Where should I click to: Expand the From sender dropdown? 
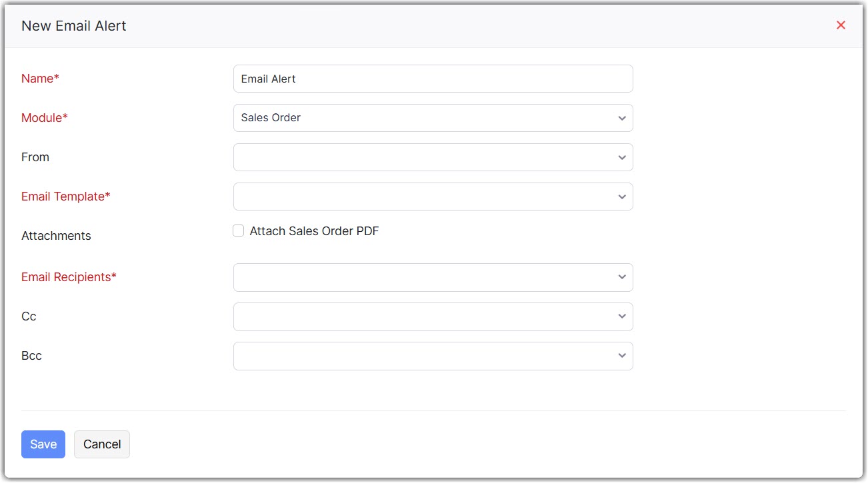[x=433, y=157]
